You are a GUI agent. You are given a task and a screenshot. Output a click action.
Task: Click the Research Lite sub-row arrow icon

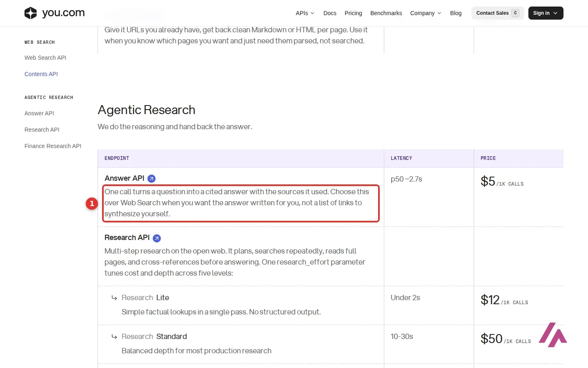point(114,298)
